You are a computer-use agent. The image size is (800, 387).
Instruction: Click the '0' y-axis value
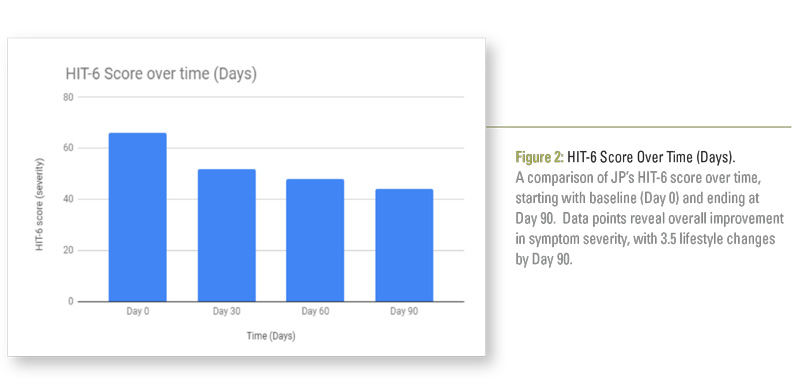(71, 301)
